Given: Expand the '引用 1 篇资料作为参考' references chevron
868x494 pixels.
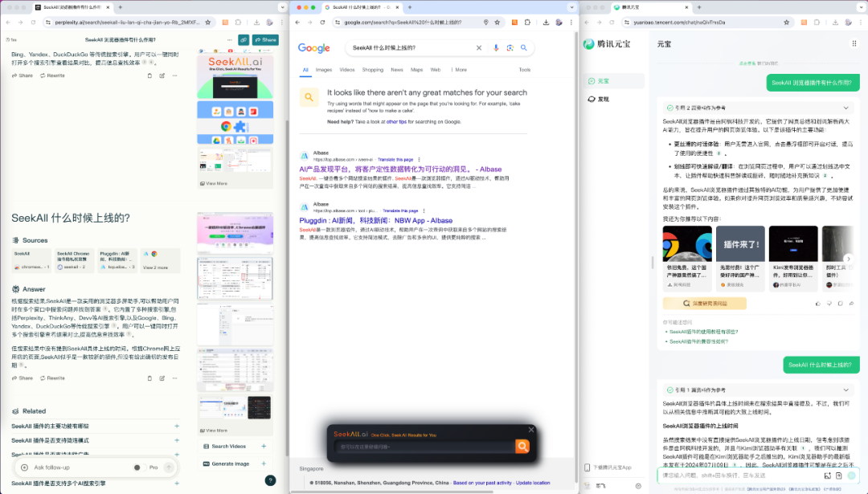Looking at the screenshot, I should pyautogui.click(x=845, y=390).
